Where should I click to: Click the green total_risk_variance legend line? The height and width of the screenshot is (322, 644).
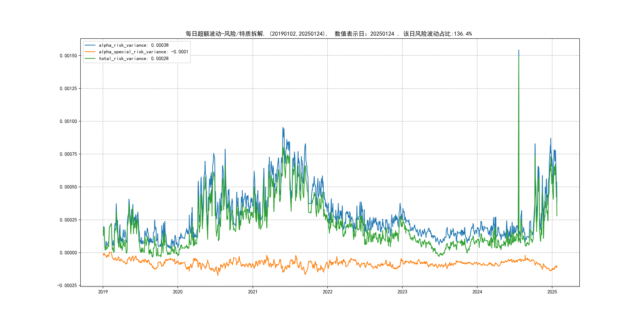click(90, 58)
